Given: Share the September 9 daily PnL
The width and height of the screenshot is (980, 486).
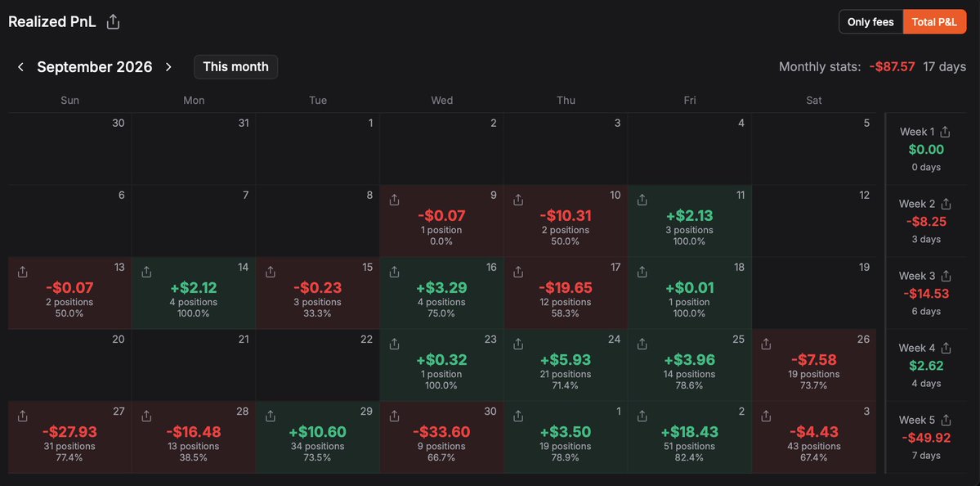Looking at the screenshot, I should tap(395, 200).
